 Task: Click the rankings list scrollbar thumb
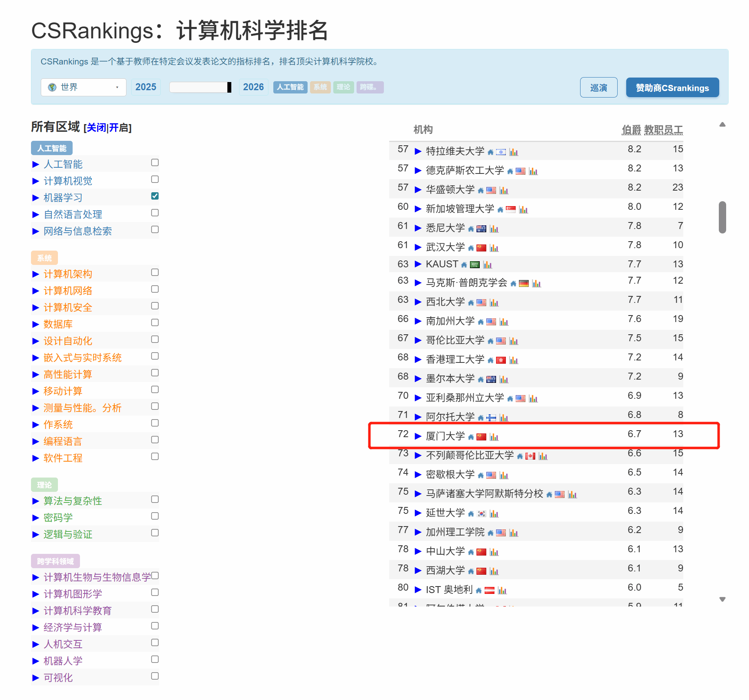tap(722, 217)
